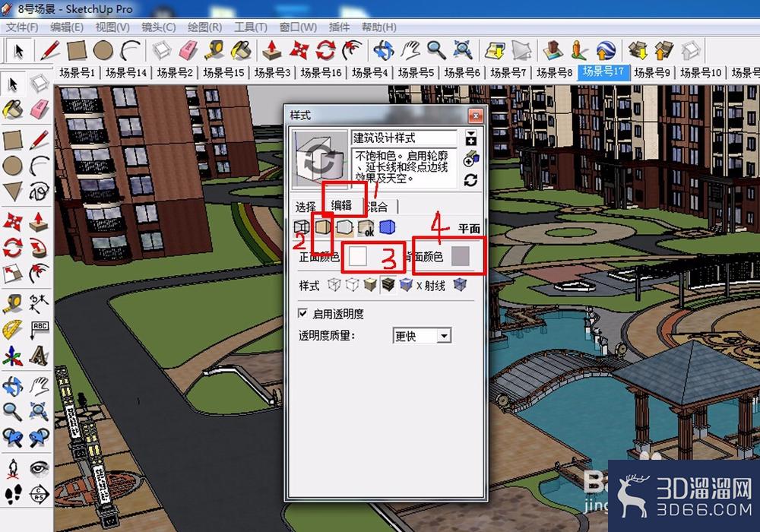This screenshot has width=760, height=532.
Task: Select the Axes tool in left toolbar
Action: tap(13, 357)
